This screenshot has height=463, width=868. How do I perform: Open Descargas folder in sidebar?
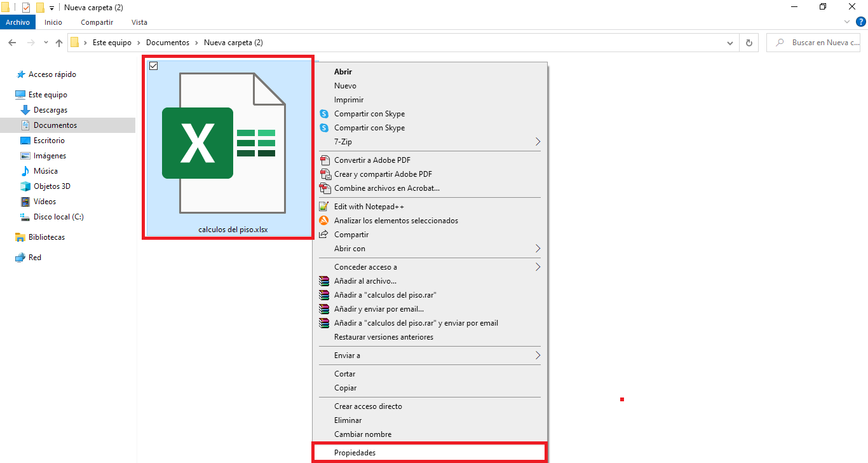click(x=50, y=110)
